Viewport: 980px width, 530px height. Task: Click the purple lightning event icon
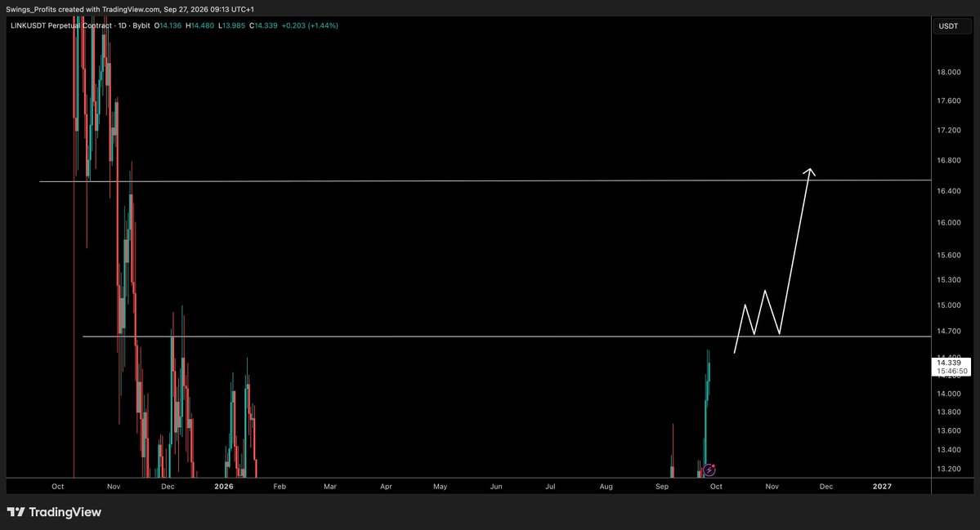click(709, 470)
